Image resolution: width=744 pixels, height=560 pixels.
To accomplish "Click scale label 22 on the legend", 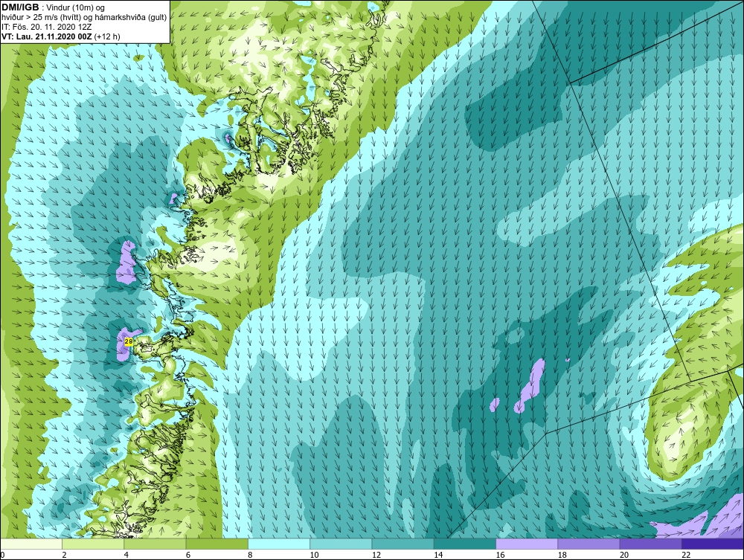I will tap(686, 555).
